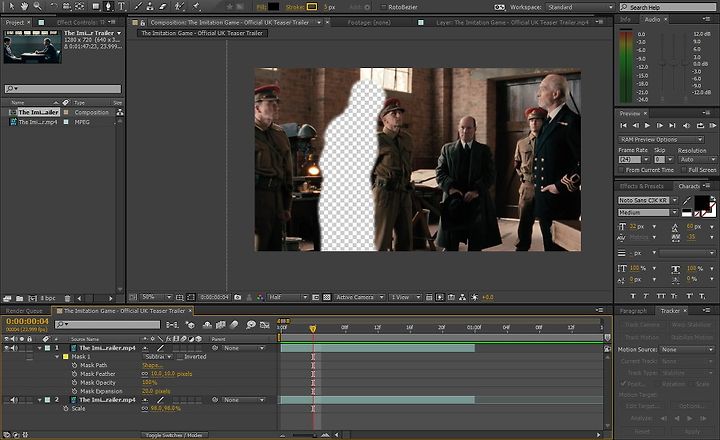This screenshot has width=720, height=440.
Task: Open the Subtract mask mode dropdown
Action: point(158,356)
